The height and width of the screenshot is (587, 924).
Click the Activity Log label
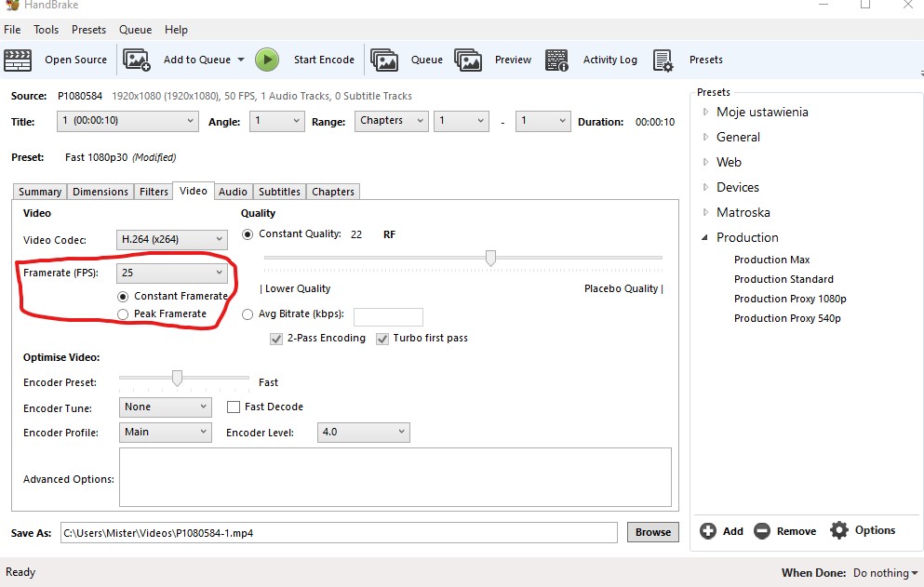pos(609,60)
